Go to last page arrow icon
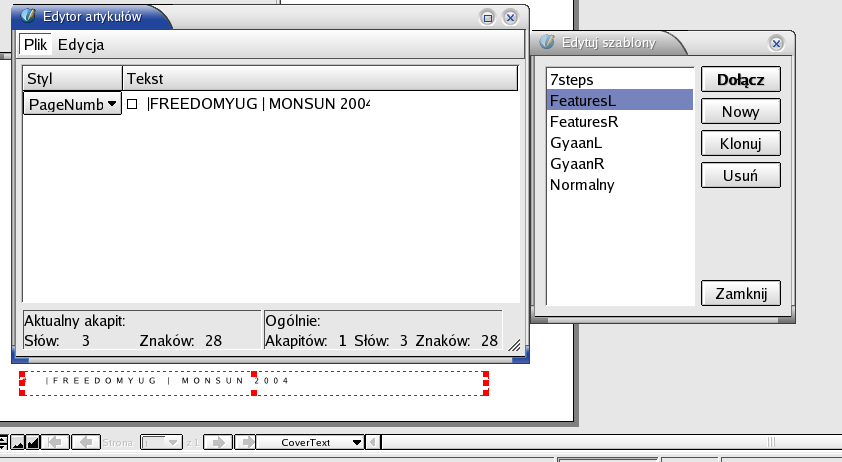The height and width of the screenshot is (462, 842). [245, 442]
